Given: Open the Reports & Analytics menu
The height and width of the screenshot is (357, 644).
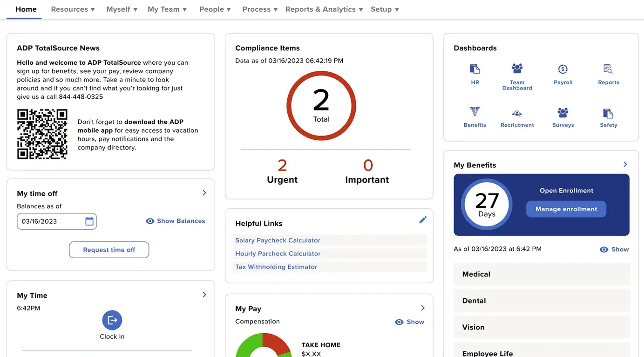Looking at the screenshot, I should click(x=324, y=9).
